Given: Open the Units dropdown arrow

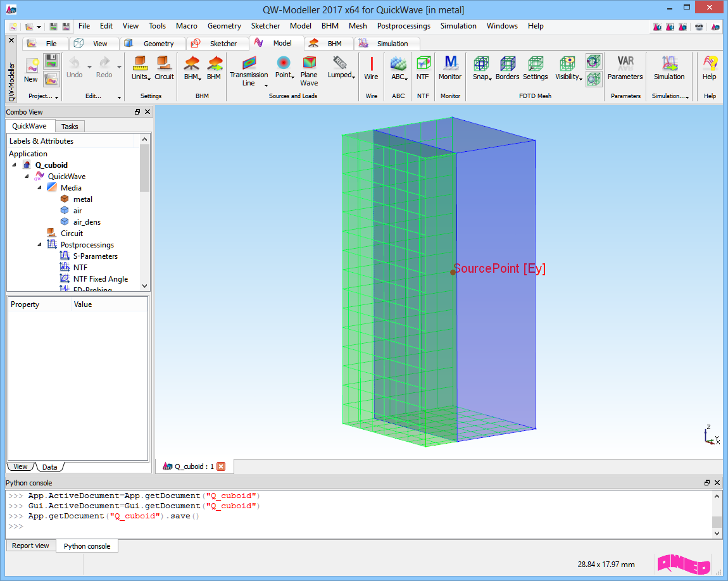Looking at the screenshot, I should coord(149,78).
